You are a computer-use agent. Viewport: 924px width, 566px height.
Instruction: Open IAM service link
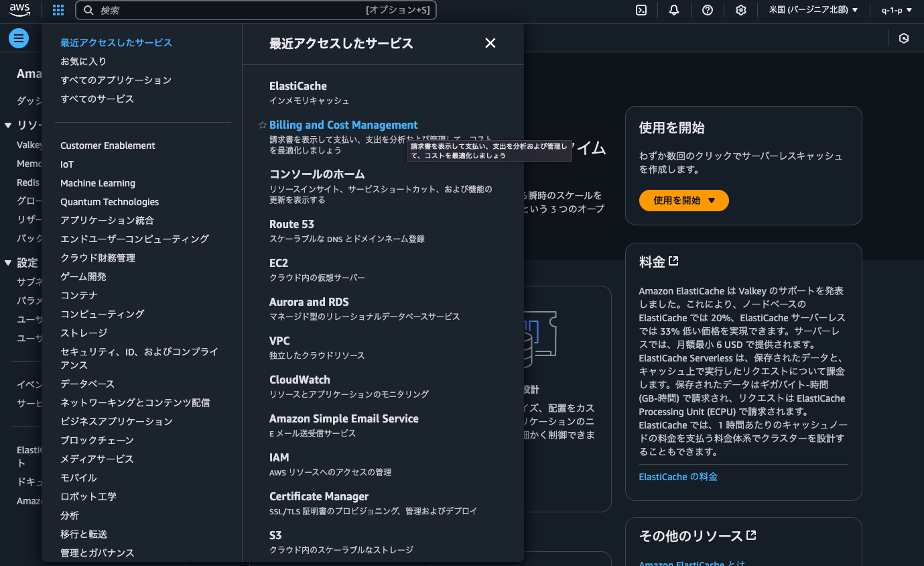pyautogui.click(x=279, y=457)
